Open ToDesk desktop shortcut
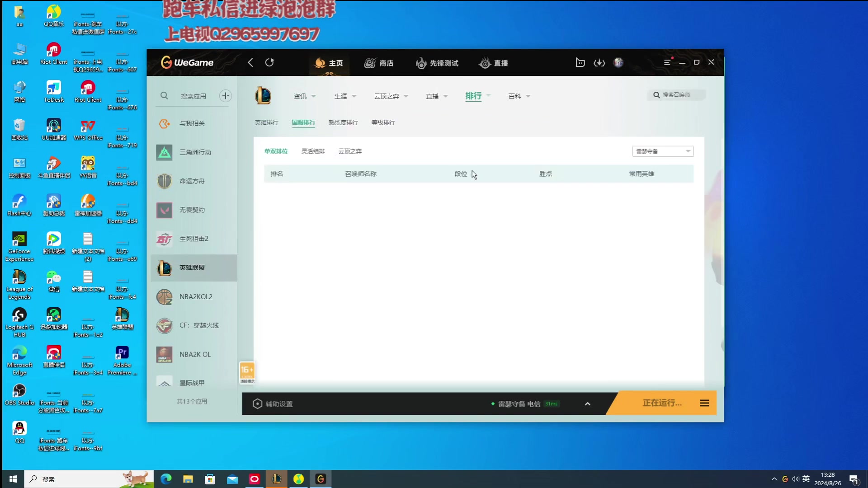The image size is (868, 488). [x=53, y=92]
